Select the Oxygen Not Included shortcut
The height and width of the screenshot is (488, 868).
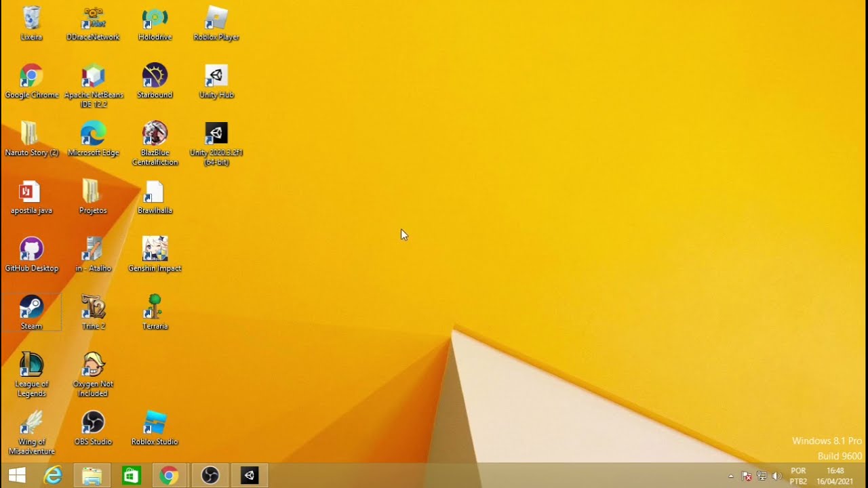(x=93, y=375)
